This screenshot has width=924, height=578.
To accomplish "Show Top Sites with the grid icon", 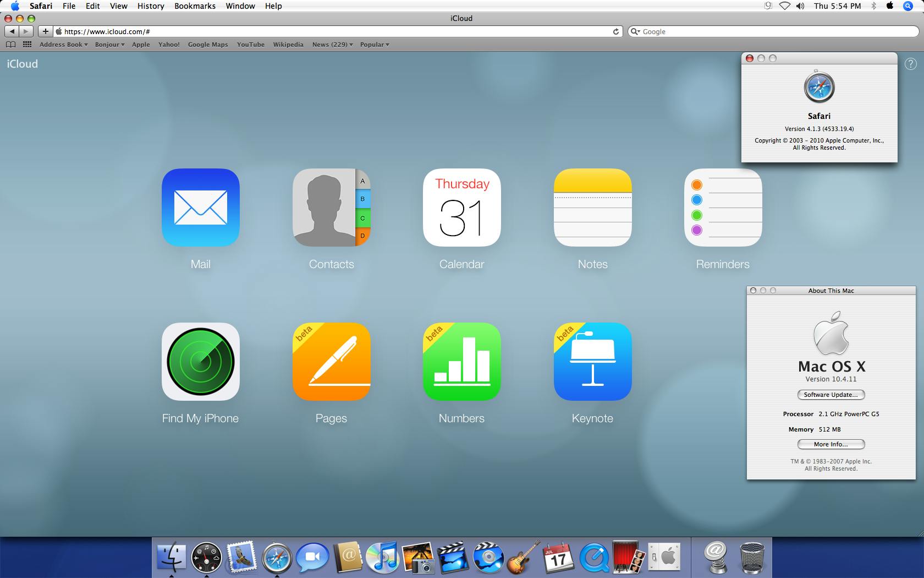I will coord(27,45).
